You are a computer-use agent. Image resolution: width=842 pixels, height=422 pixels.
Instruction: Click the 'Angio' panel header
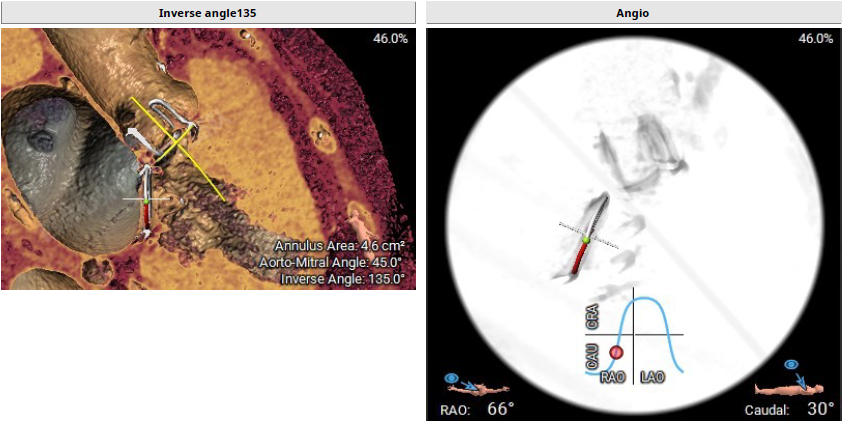[634, 13]
